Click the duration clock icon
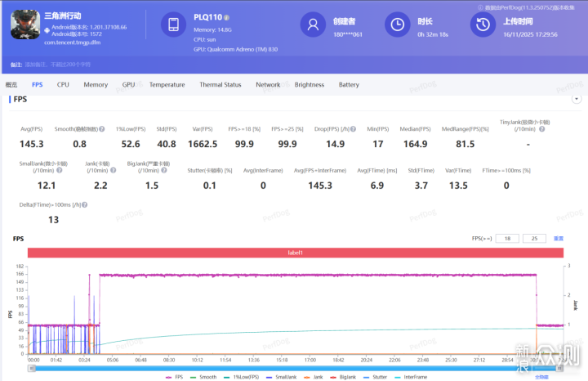This screenshot has width=588, height=381. (x=398, y=26)
